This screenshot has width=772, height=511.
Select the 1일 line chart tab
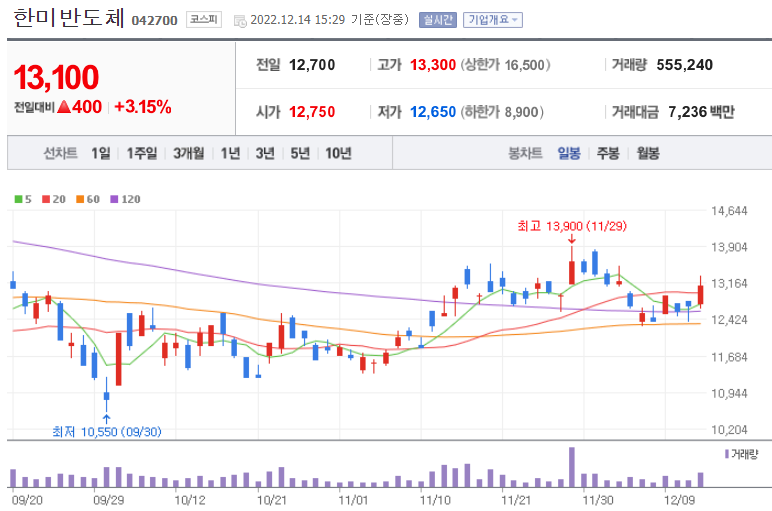(x=101, y=154)
